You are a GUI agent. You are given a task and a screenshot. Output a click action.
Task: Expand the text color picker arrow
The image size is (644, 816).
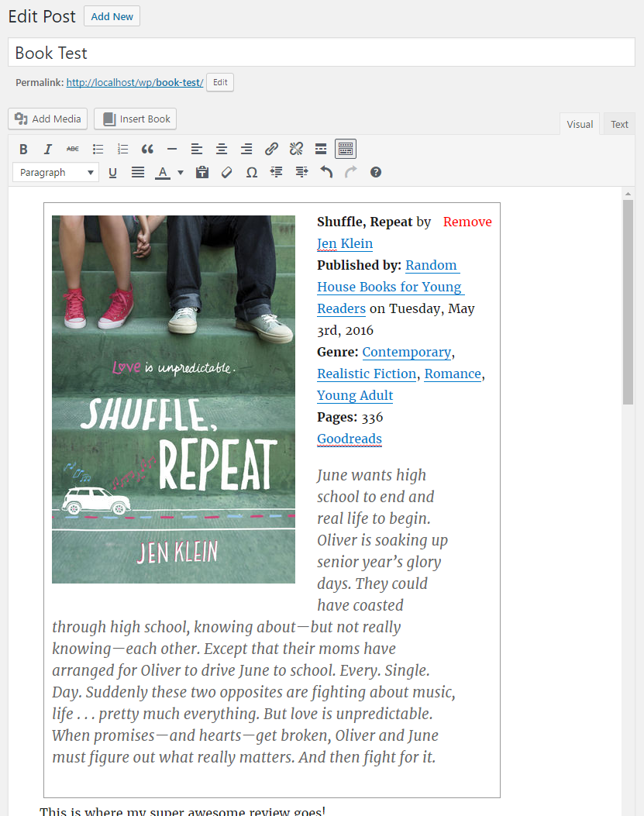pos(181,172)
